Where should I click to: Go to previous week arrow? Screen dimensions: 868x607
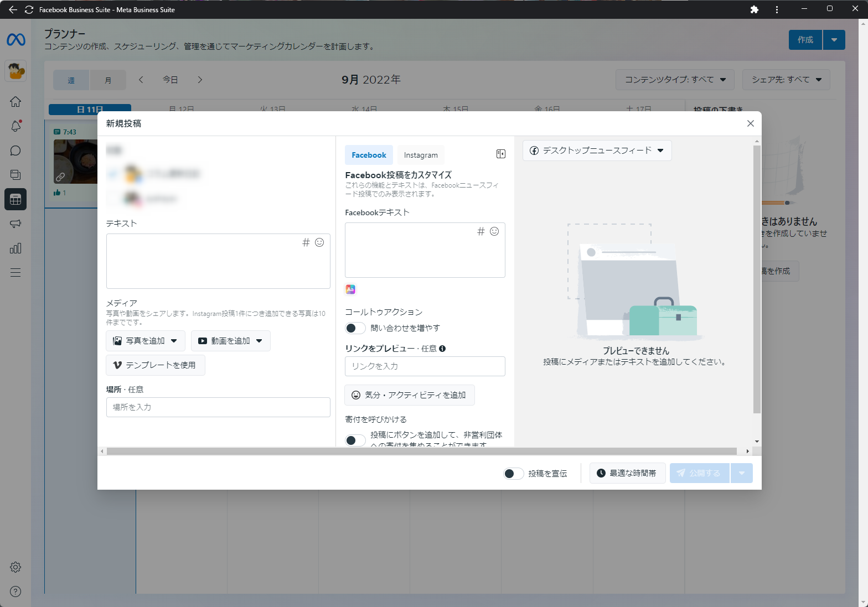(x=141, y=80)
